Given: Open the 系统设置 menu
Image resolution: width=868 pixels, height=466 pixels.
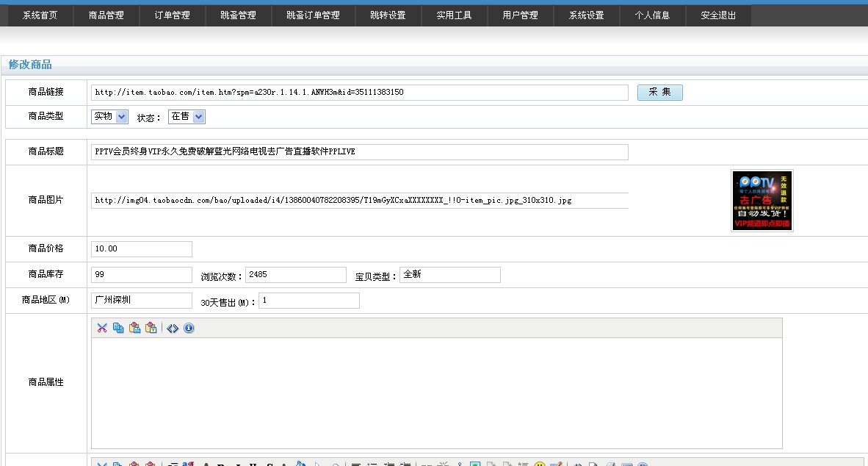Looking at the screenshot, I should pyautogui.click(x=587, y=15).
